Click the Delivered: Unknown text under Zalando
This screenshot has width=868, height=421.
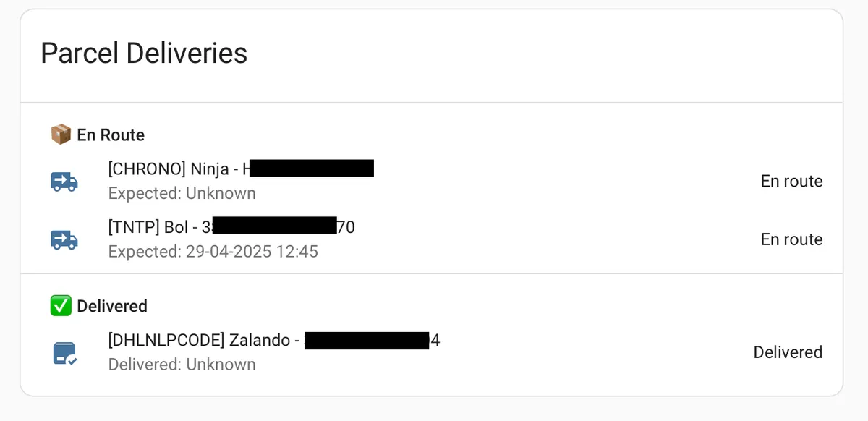pos(182,364)
